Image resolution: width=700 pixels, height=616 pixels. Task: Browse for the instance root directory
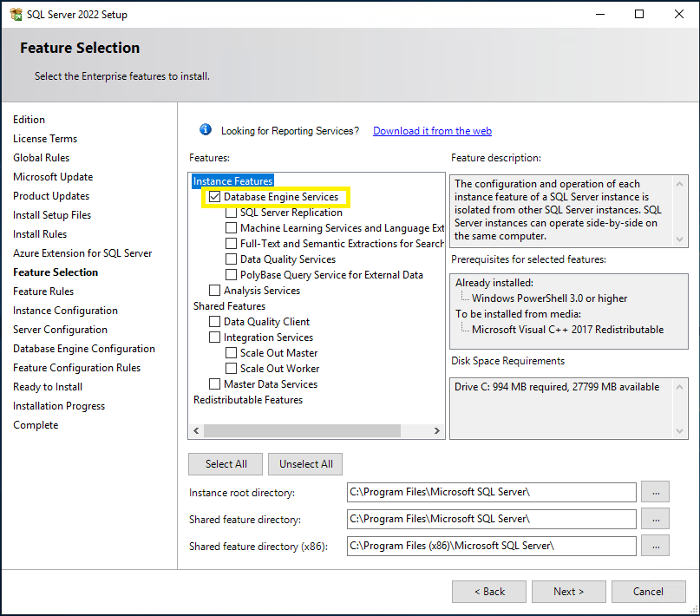(x=655, y=492)
